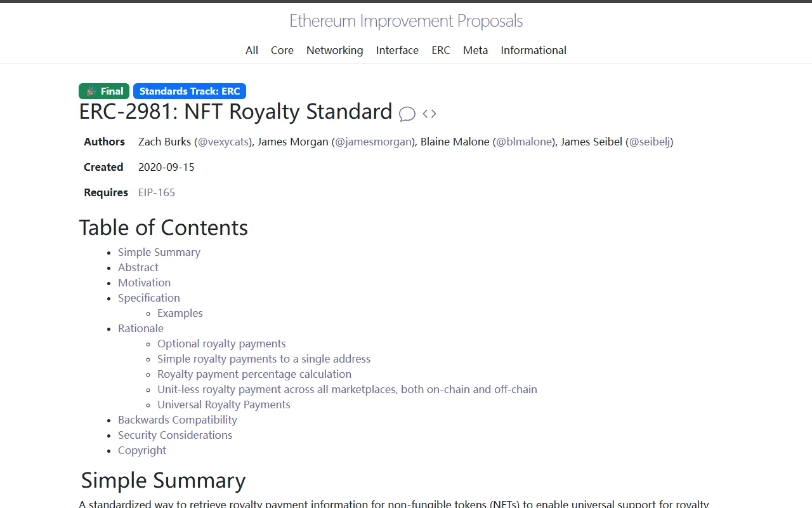Viewport: 812px width, 508px height.
Task: Click the green Final status badge
Action: tap(104, 91)
